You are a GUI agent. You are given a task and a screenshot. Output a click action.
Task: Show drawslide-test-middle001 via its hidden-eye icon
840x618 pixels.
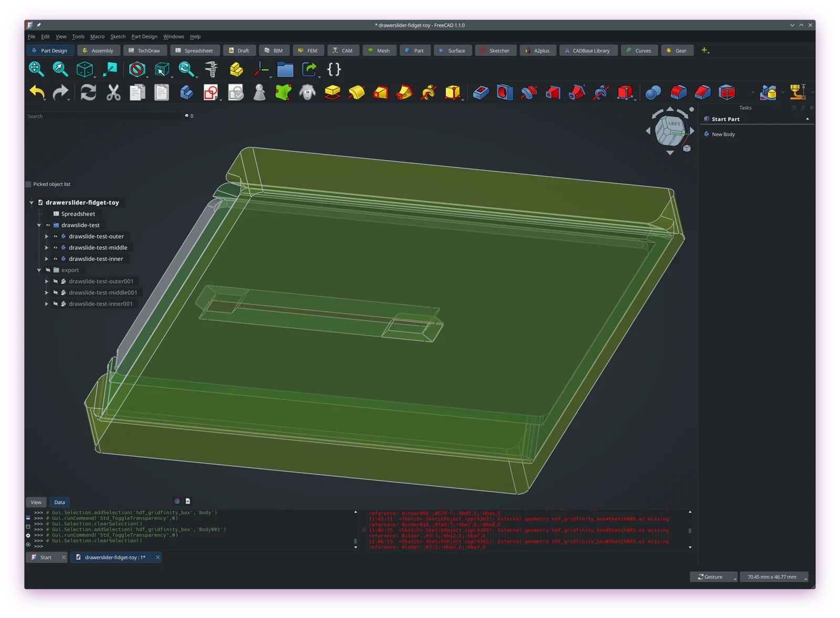click(x=55, y=293)
